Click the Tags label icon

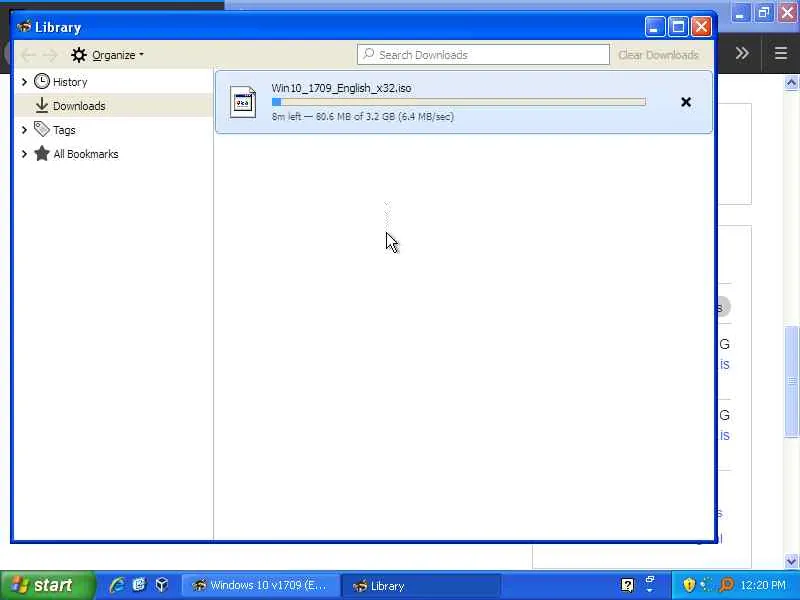(42, 129)
